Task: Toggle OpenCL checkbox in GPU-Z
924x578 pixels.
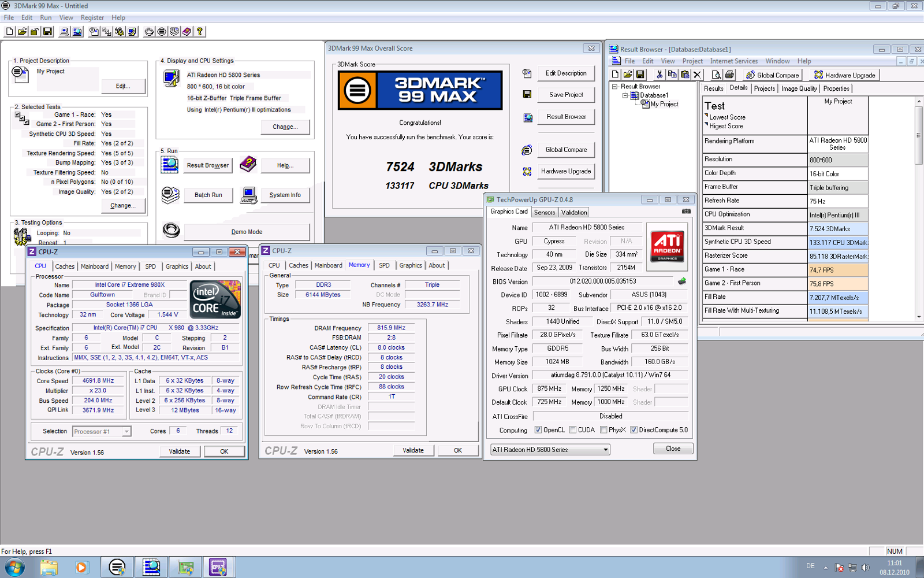Action: click(538, 430)
